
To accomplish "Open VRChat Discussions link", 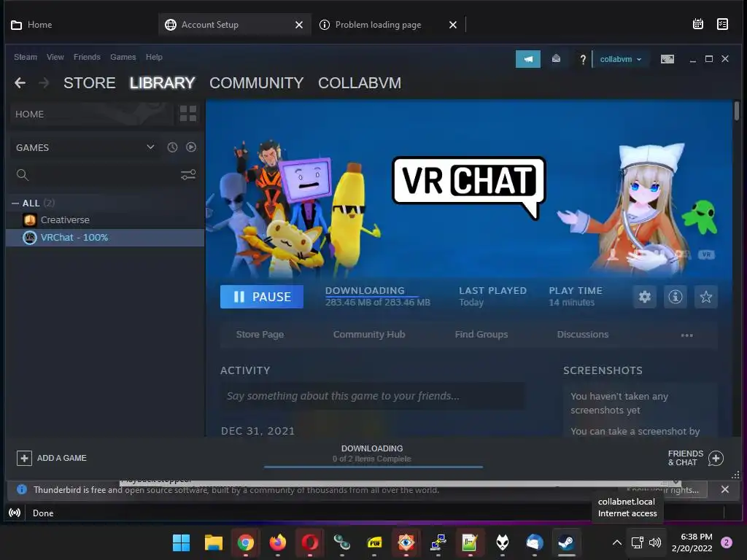I will (583, 335).
